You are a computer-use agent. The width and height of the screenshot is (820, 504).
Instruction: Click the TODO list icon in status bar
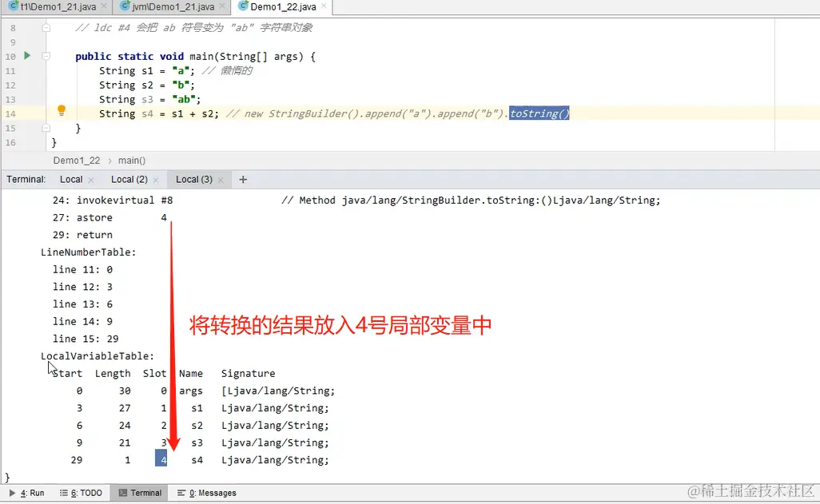coord(80,493)
